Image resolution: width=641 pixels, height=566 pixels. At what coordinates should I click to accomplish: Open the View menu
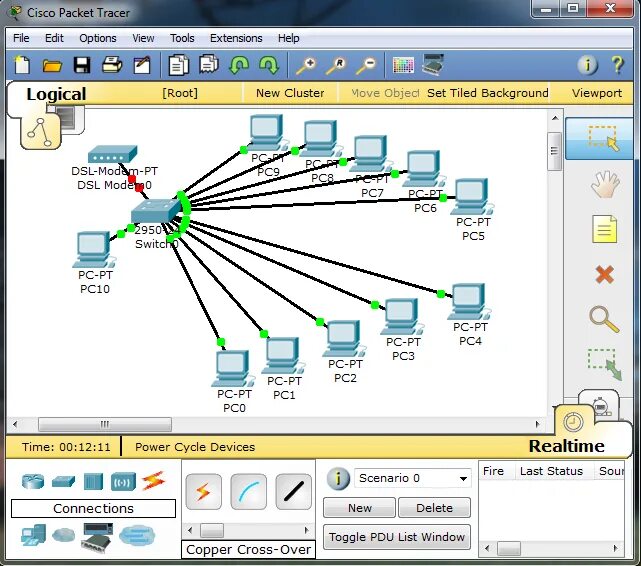pos(143,38)
